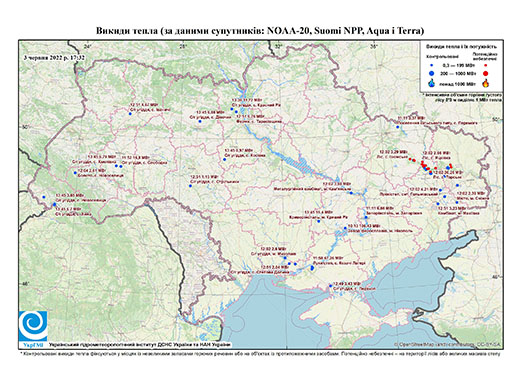Click blue marker at Кам'янське metallurgical plant
Image resolution: width=520 pixels, height=368 pixels.
coord(351,193)
